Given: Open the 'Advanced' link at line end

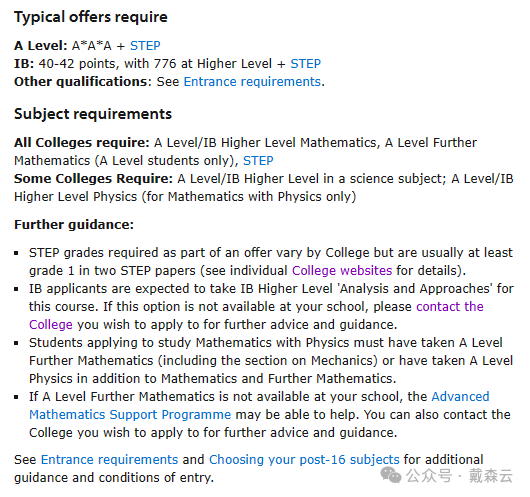Looking at the screenshot, I should click(x=460, y=396).
